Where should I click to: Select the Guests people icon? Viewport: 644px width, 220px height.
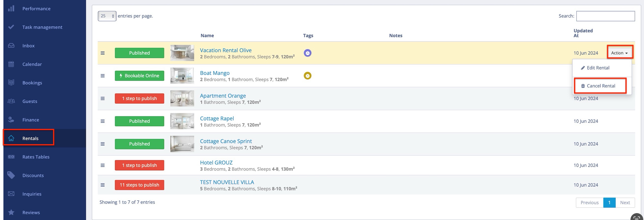pyautogui.click(x=11, y=101)
